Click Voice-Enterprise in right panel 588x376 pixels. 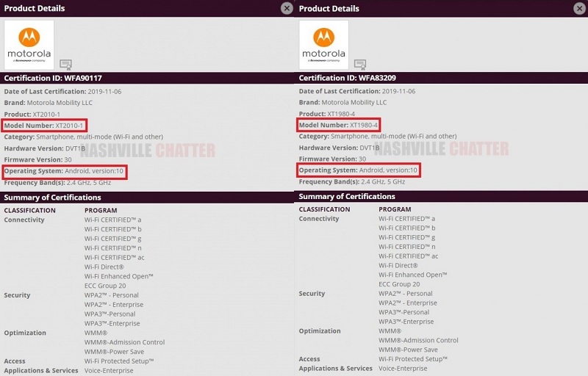coord(403,369)
